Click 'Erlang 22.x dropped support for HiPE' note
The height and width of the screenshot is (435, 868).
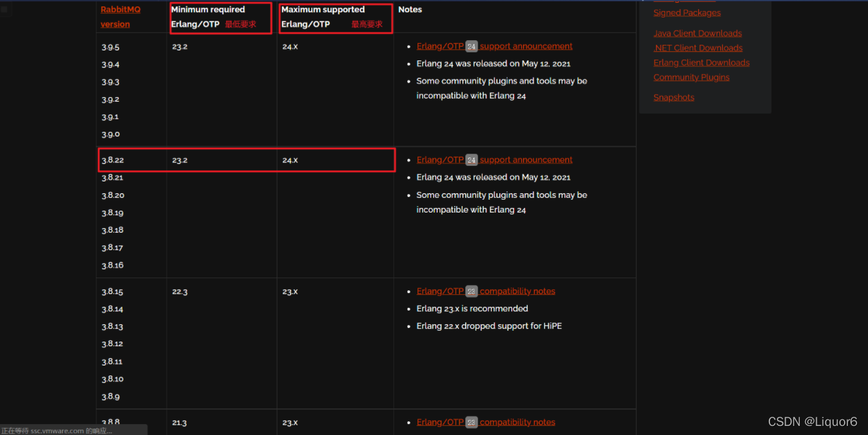pyautogui.click(x=489, y=326)
